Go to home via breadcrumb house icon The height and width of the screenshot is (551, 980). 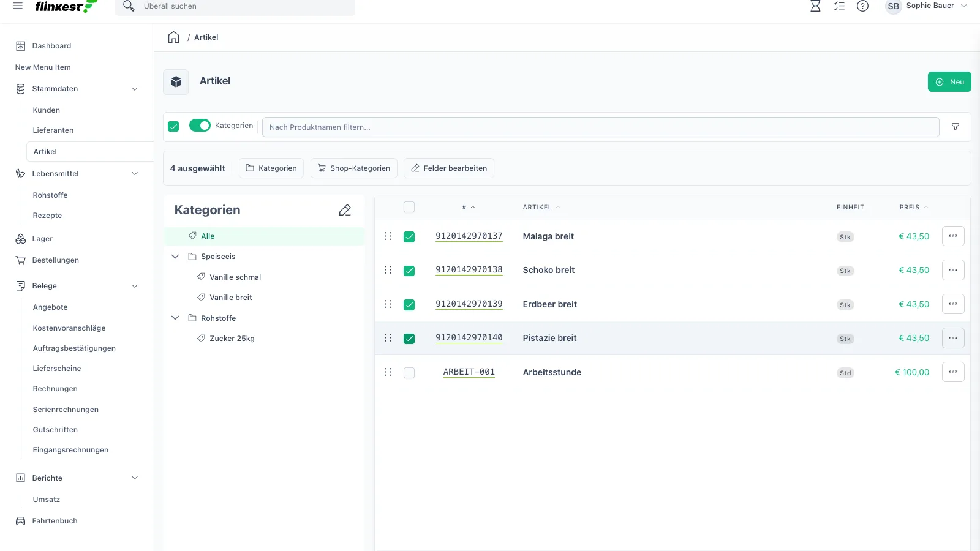(x=174, y=37)
